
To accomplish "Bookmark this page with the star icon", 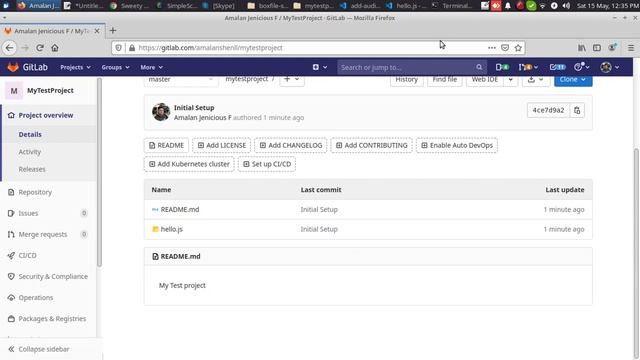I will click(518, 48).
